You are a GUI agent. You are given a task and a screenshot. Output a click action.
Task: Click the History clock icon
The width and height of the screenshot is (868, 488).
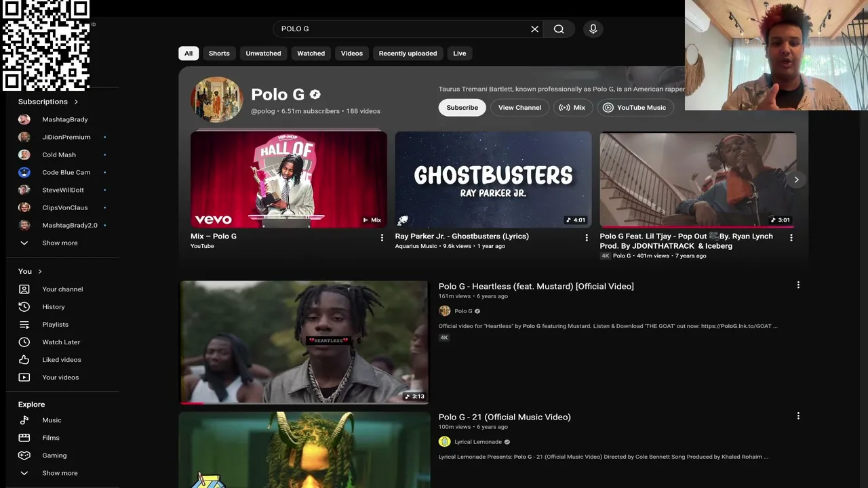click(x=24, y=306)
